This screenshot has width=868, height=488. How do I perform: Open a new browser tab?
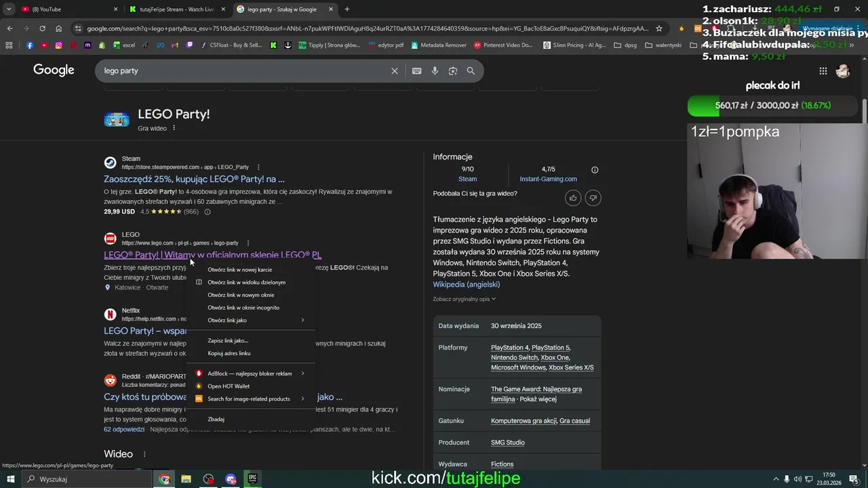point(347,9)
